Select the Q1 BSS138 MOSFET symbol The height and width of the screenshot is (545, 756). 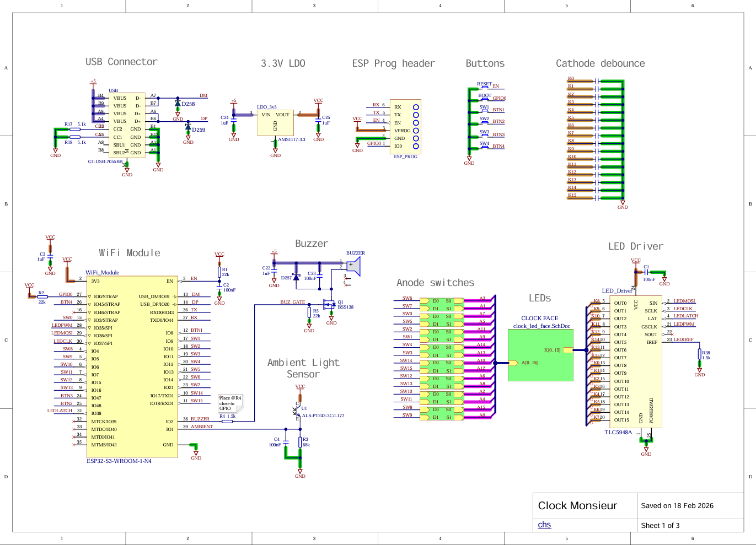pyautogui.click(x=330, y=304)
